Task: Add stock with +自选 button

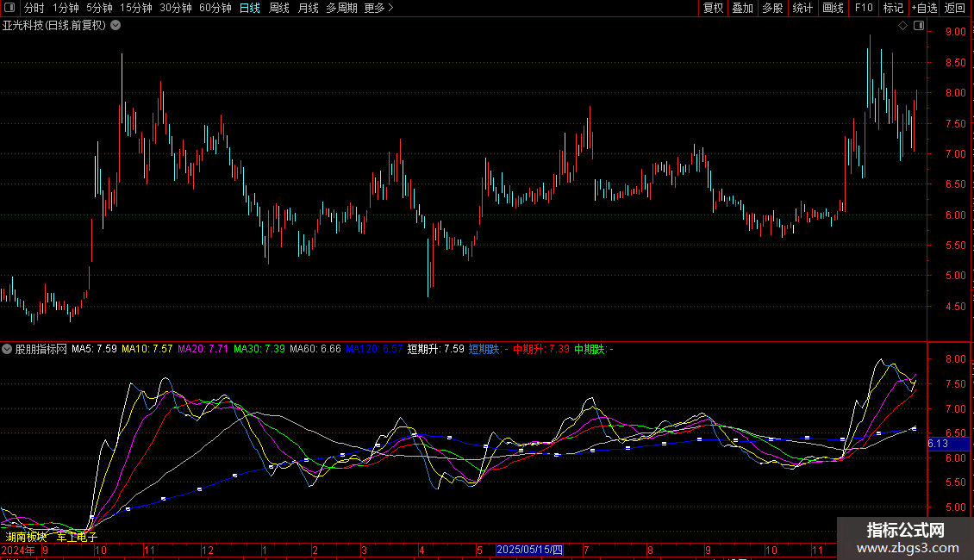Action: pos(924,8)
